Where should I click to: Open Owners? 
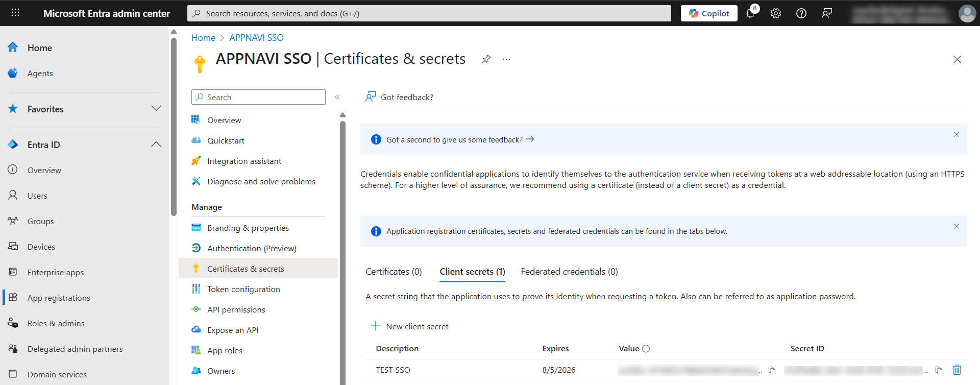click(221, 371)
